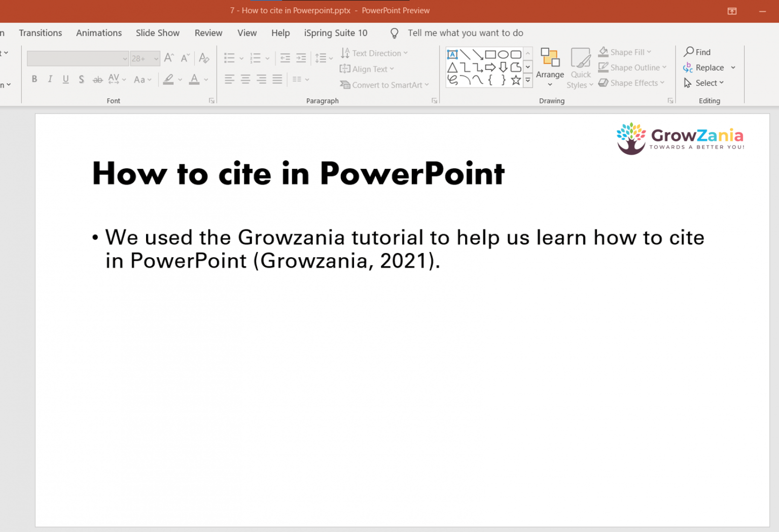Click the Clear All Formatting icon

pos(204,58)
